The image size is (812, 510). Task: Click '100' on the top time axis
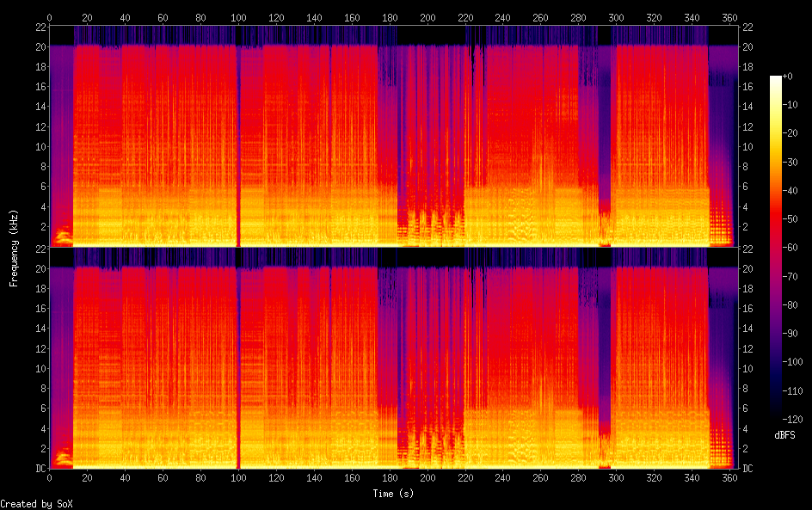pos(238,17)
